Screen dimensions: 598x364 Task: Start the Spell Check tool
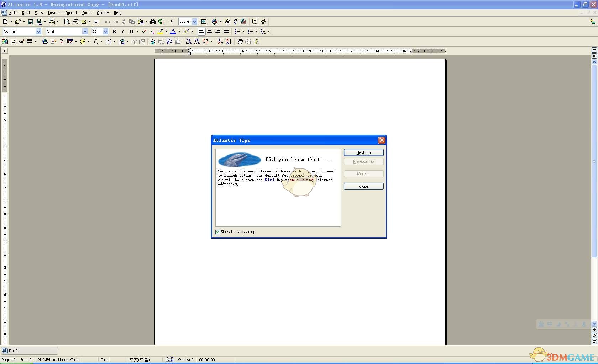click(x=235, y=22)
